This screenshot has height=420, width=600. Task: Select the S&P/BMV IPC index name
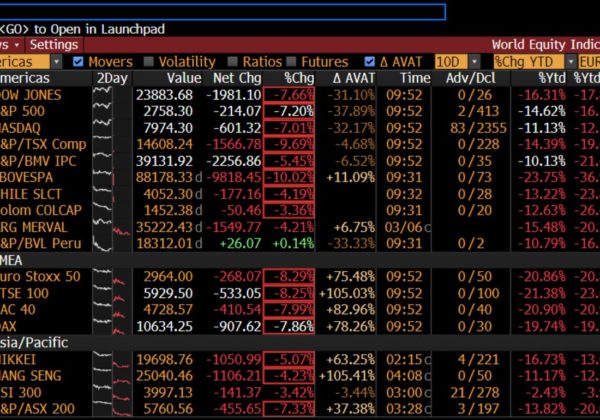(38, 161)
